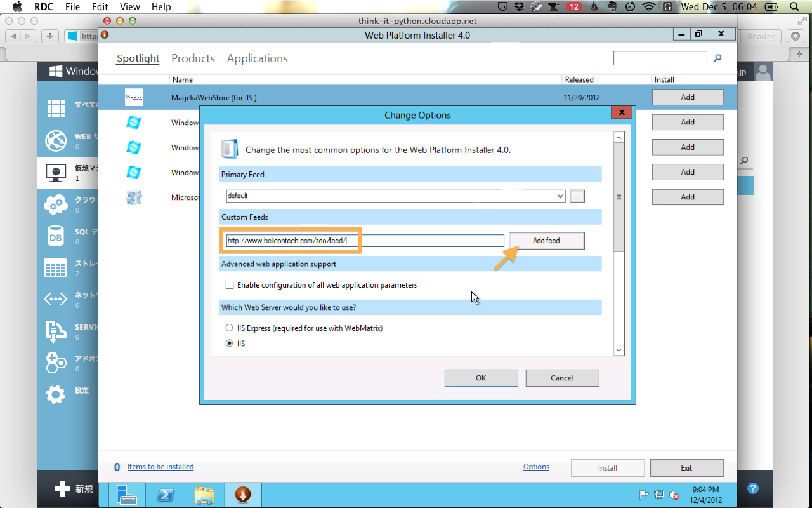Click the Time Machine menu bar icon

coord(630,7)
